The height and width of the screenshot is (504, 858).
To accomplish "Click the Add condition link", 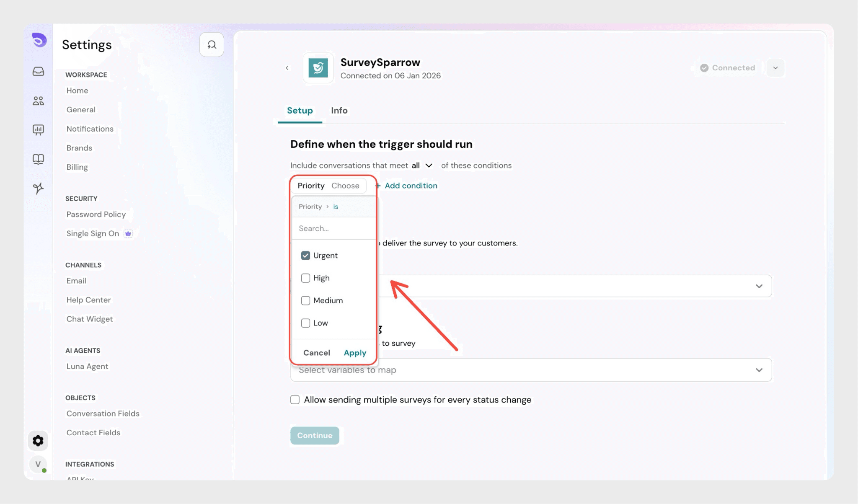I will [x=410, y=186].
